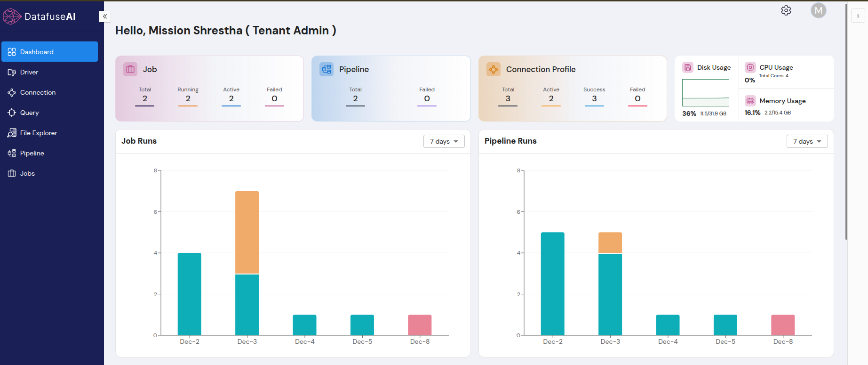Click the Job card briefcase icon

pos(130,69)
